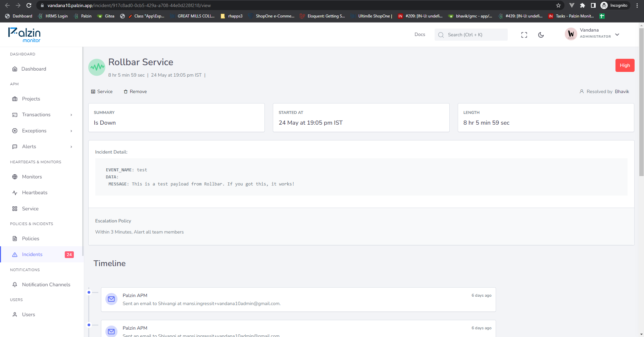Toggle fullscreen mode icon

pos(524,35)
